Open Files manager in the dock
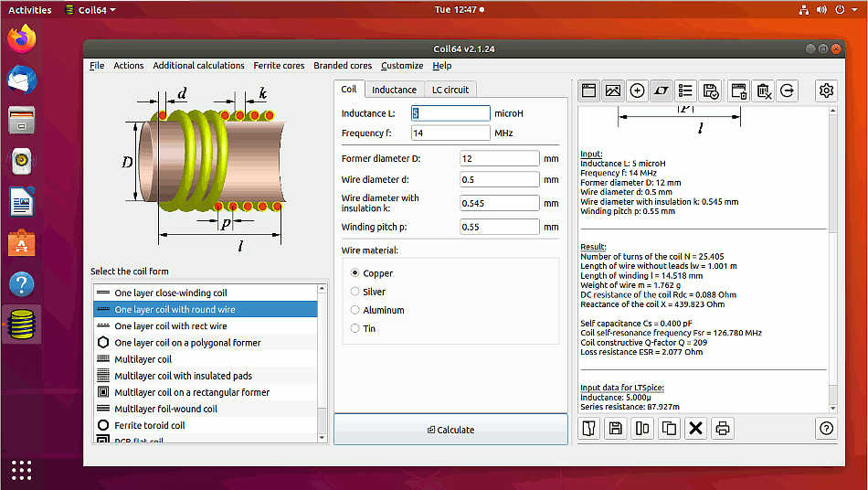Image resolution: width=868 pixels, height=490 pixels. point(22,121)
